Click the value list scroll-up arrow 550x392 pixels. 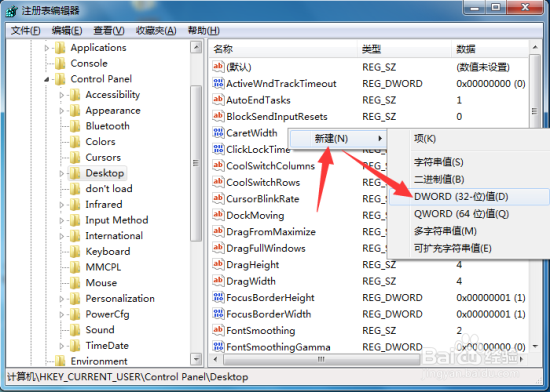point(535,47)
